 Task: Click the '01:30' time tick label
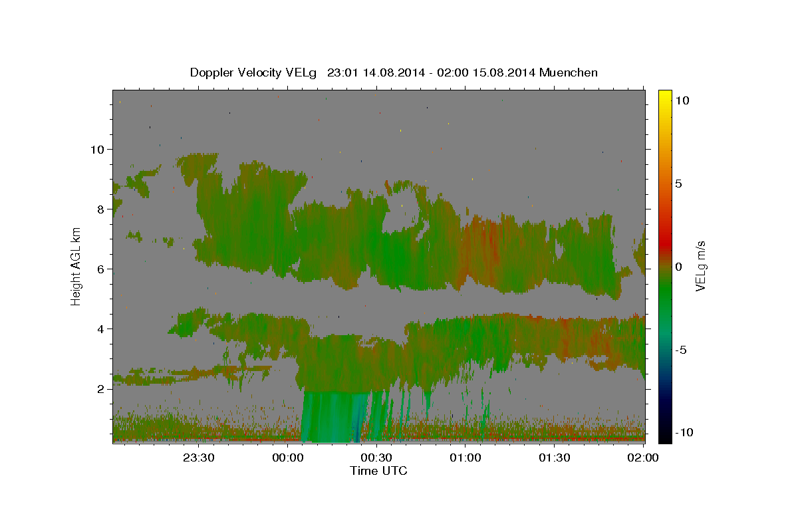554,458
